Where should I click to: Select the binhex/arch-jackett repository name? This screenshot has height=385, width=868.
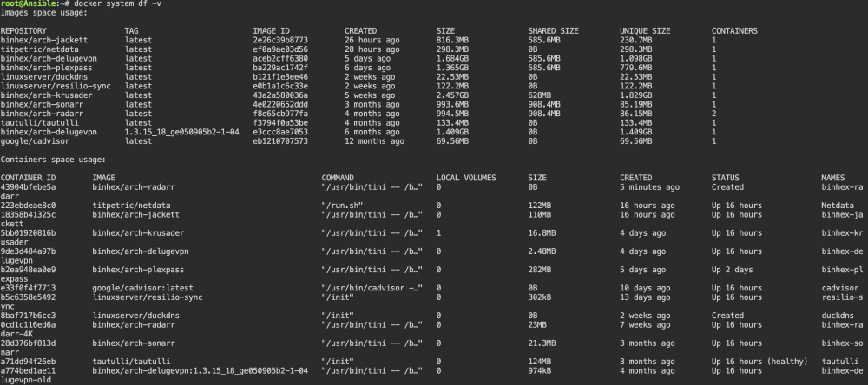[x=43, y=41]
